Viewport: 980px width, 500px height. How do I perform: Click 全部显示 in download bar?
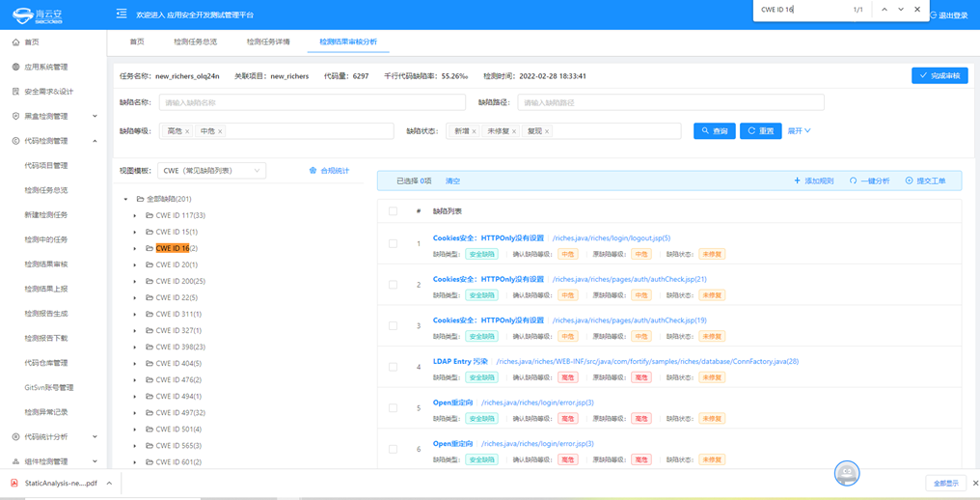tap(946, 483)
